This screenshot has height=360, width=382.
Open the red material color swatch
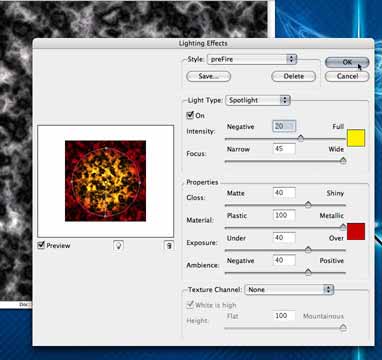coord(356,231)
